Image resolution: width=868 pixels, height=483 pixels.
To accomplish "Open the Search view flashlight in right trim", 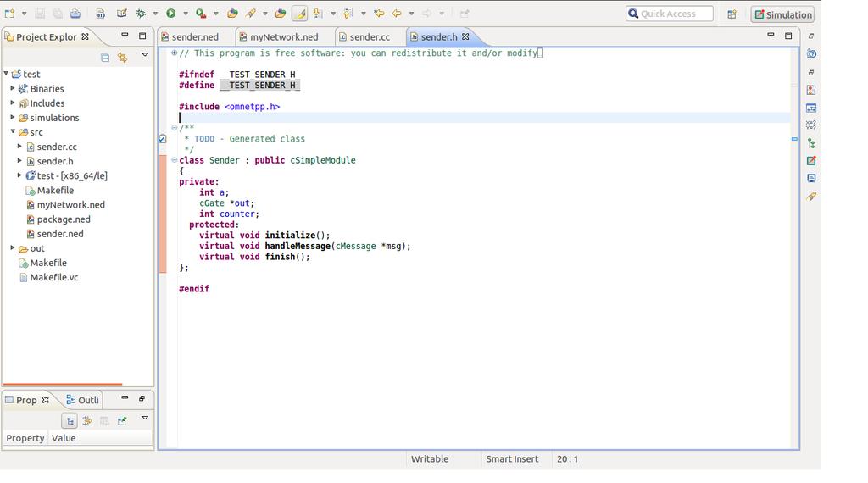I will (811, 196).
